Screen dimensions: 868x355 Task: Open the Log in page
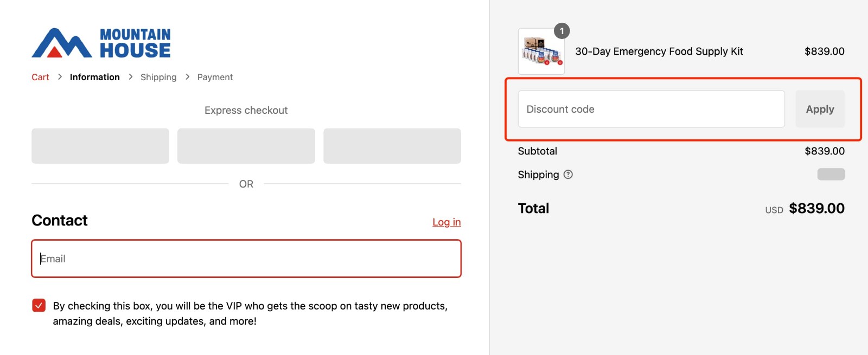tap(446, 222)
